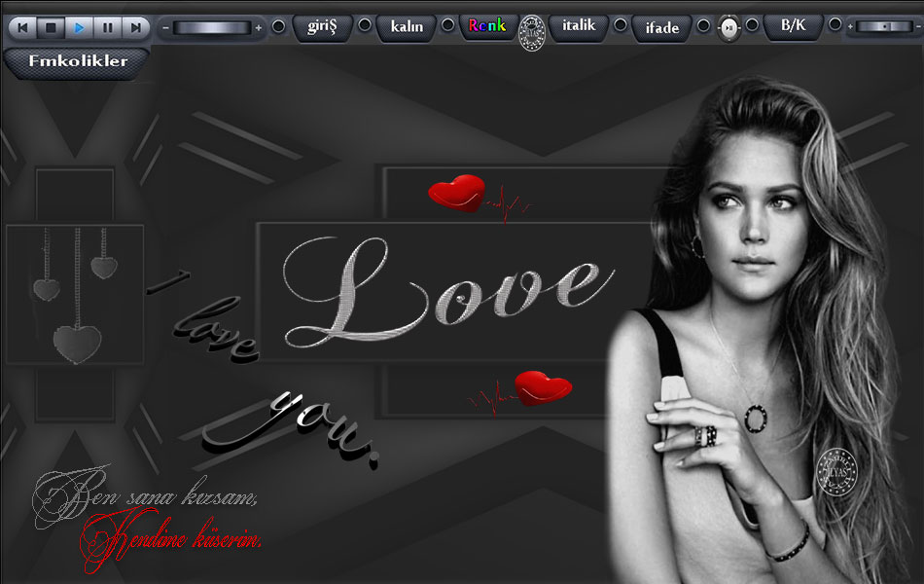This screenshot has height=584, width=924.
Task: Select the italik menu item
Action: 578,26
